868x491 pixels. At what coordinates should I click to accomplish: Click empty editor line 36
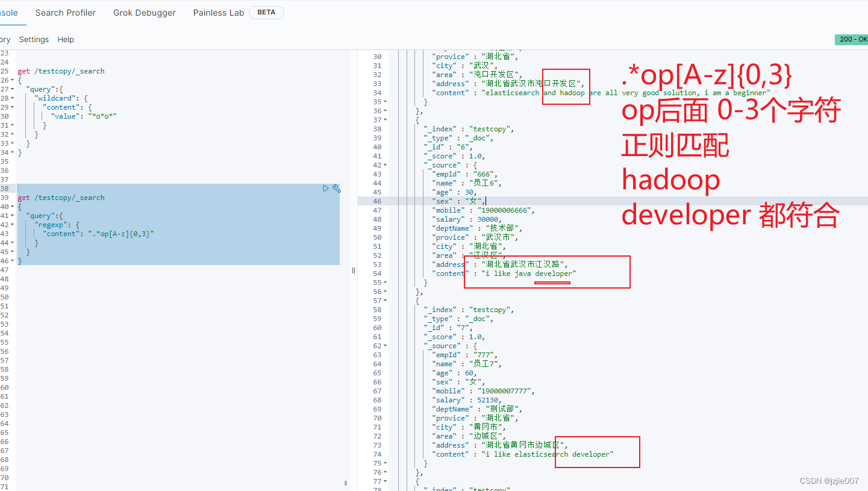pyautogui.click(x=178, y=170)
